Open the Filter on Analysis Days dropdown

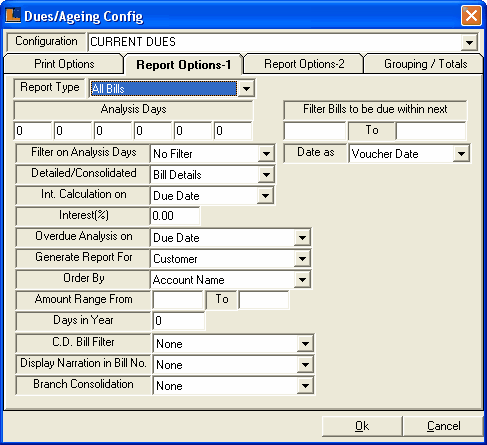pyautogui.click(x=266, y=154)
